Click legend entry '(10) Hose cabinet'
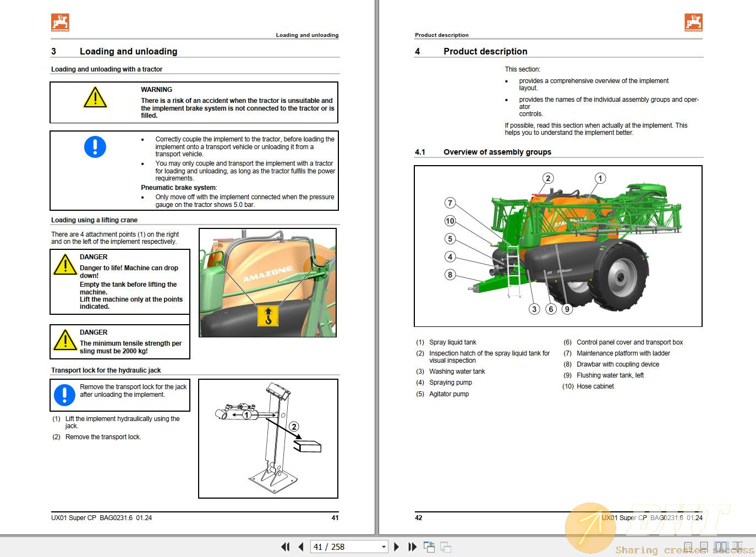756x557 pixels. tap(588, 386)
